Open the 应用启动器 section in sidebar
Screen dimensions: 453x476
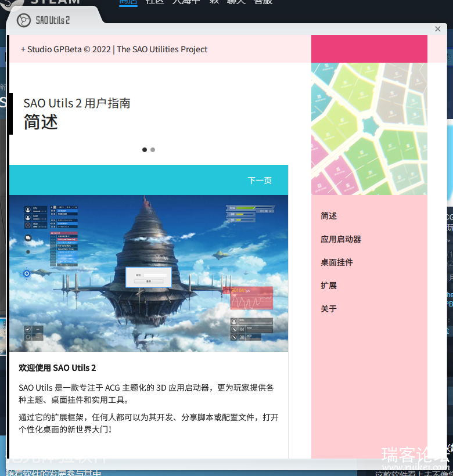click(x=341, y=239)
